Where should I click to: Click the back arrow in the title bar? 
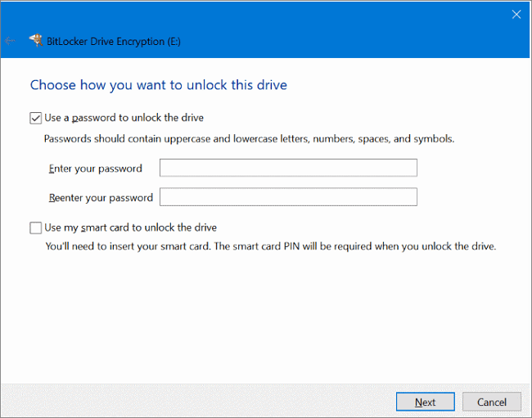(10, 40)
